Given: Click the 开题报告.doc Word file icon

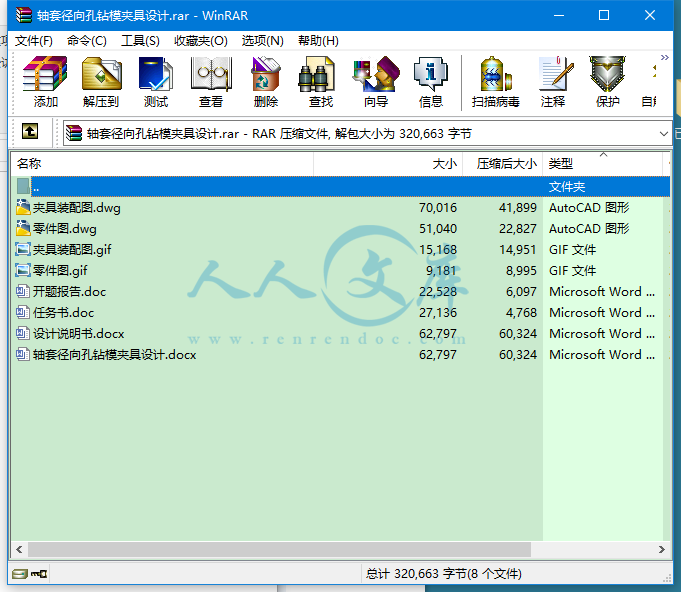Looking at the screenshot, I should (x=23, y=291).
